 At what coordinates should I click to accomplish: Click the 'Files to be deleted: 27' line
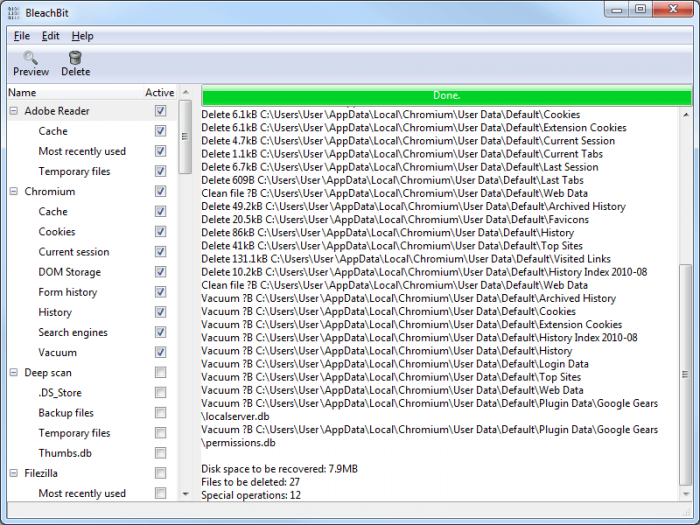[x=250, y=482]
